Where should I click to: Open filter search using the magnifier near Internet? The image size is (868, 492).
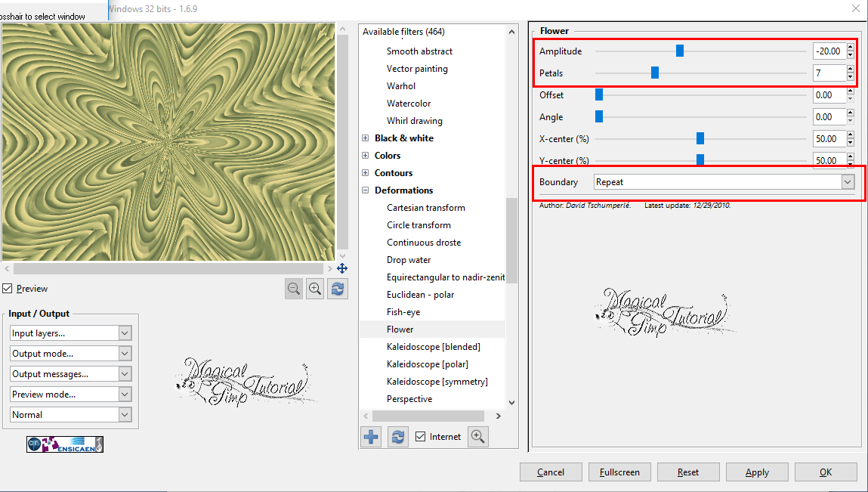coord(477,436)
